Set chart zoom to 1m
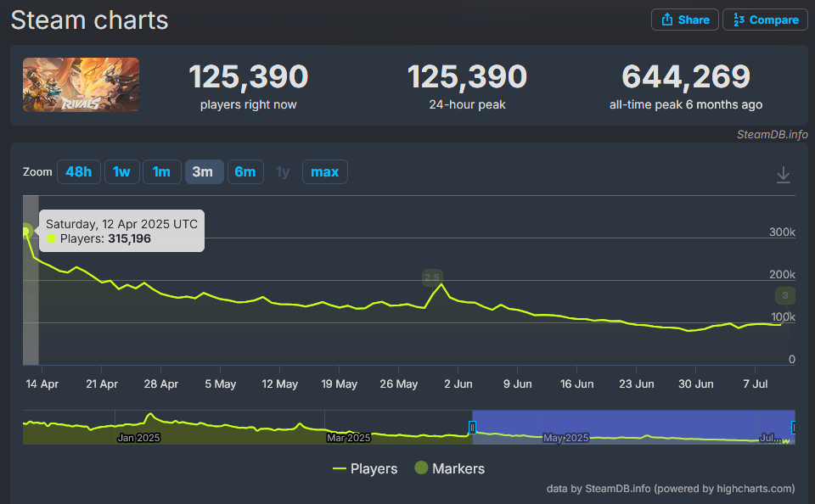The height and width of the screenshot is (504, 815). coord(161,172)
